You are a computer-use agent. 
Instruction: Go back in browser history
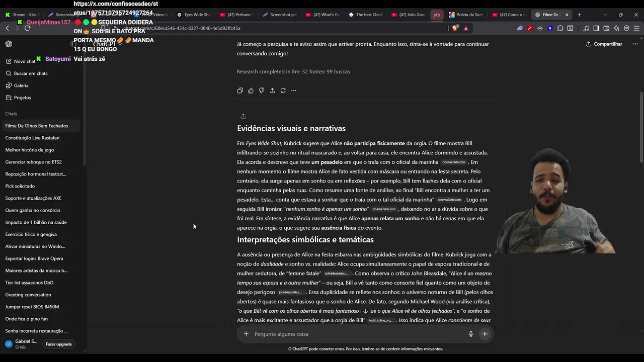click(7, 28)
